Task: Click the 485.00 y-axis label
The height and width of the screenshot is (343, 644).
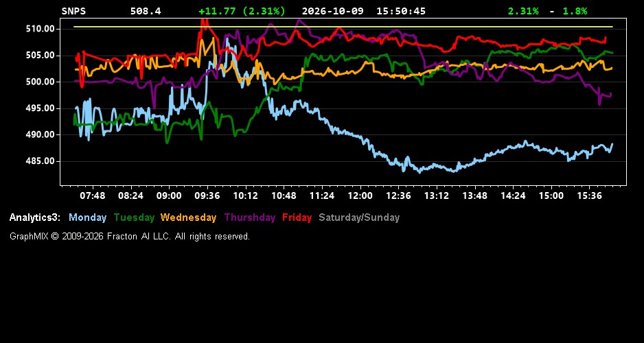Action: (x=40, y=161)
